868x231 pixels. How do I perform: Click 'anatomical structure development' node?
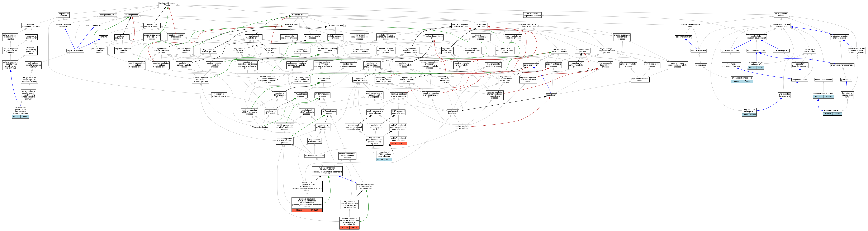[x=781, y=25]
